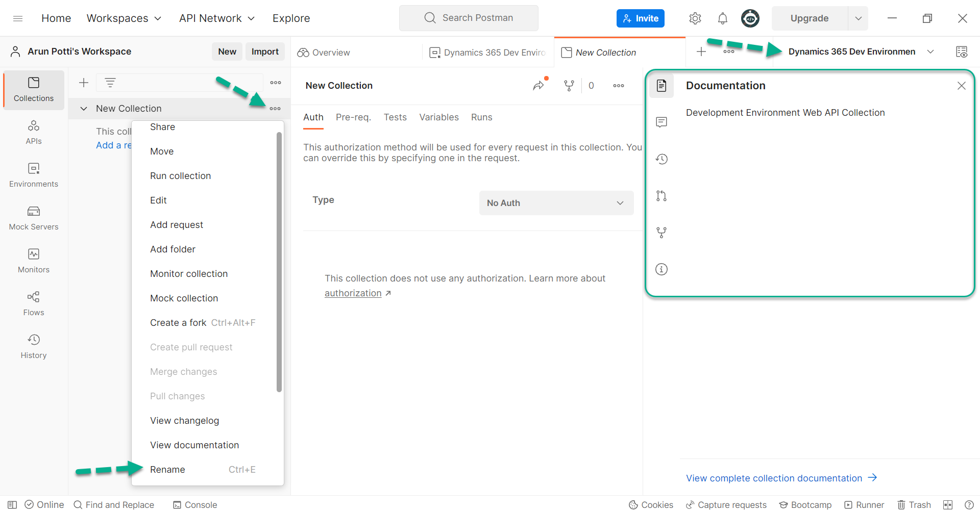Open the History panel icon
This screenshot has height=512, width=980.
pyautogui.click(x=33, y=346)
